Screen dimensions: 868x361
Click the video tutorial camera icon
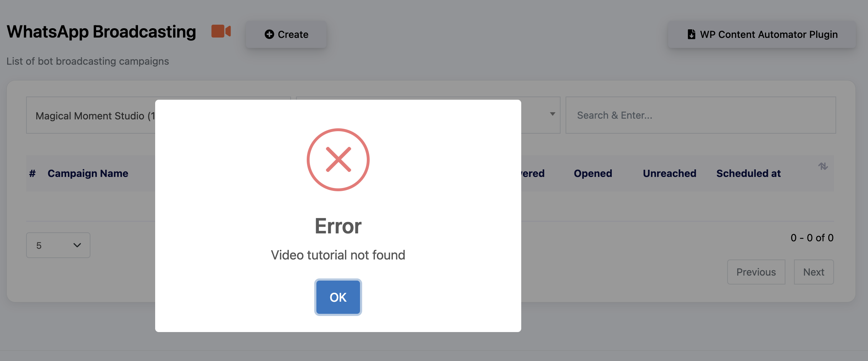(221, 31)
